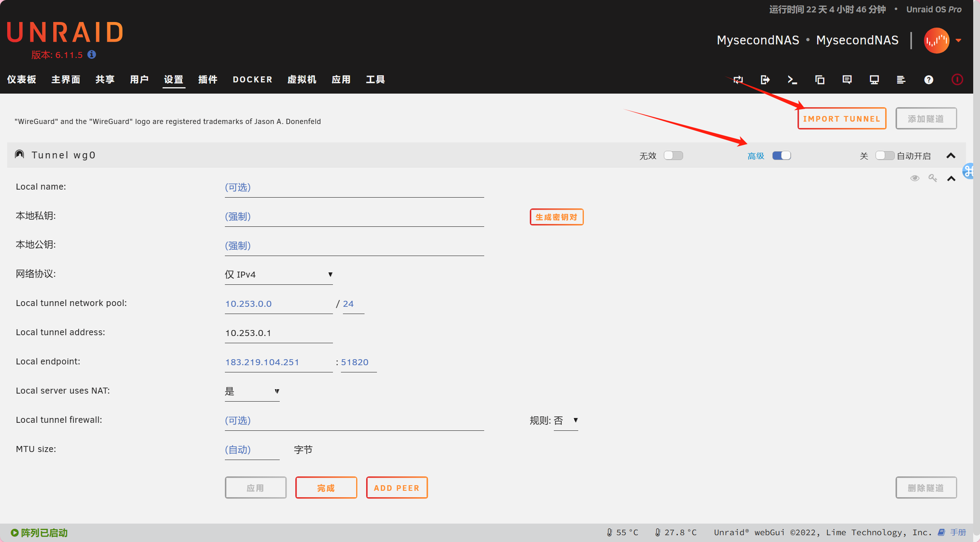Image resolution: width=980 pixels, height=542 pixels.
Task: Click the 55 °C temperature indicator
Action: click(623, 532)
